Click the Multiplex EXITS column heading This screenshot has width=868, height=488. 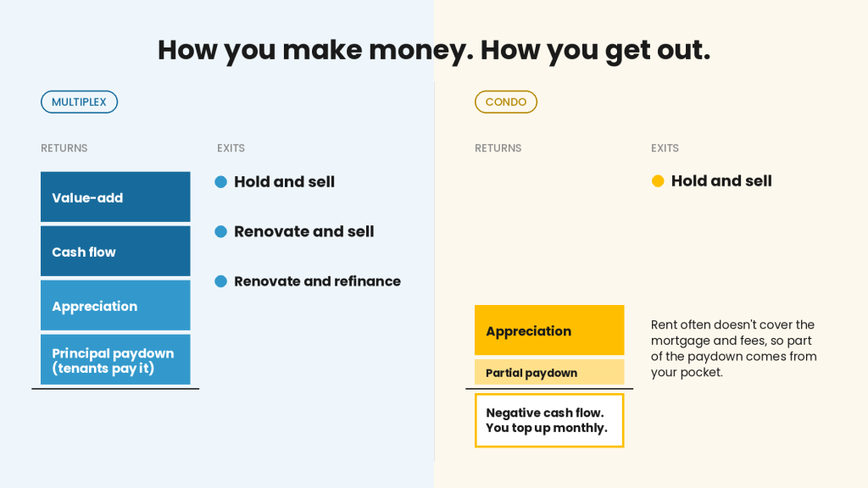coord(231,148)
